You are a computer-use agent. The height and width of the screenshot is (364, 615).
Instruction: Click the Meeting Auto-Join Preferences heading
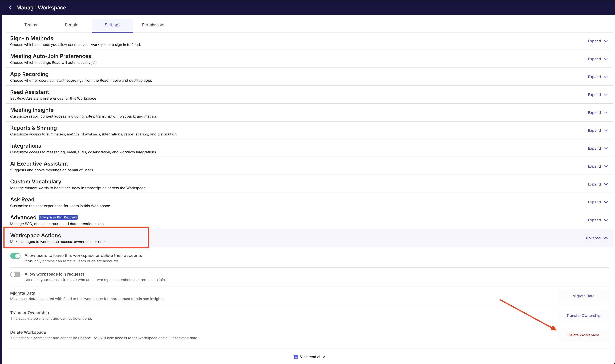point(51,56)
